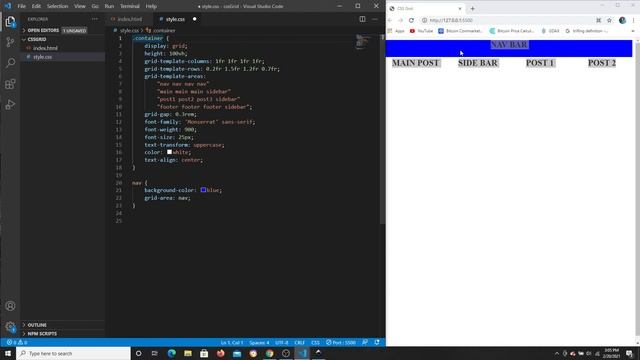Open Run menu in VS Code

point(109,6)
